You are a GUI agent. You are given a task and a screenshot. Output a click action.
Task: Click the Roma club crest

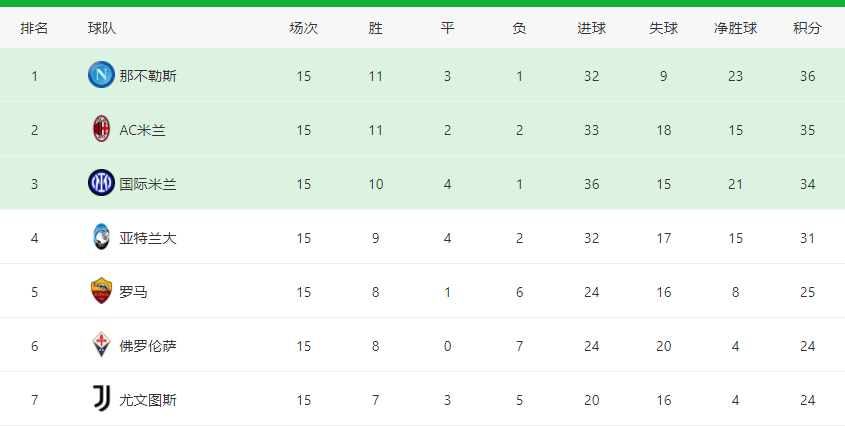coord(101,291)
